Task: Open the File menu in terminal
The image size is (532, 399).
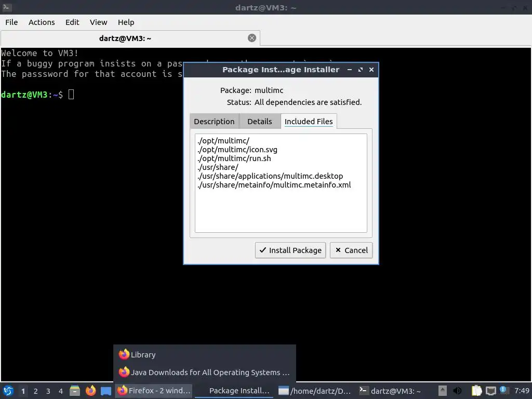Action: point(11,22)
